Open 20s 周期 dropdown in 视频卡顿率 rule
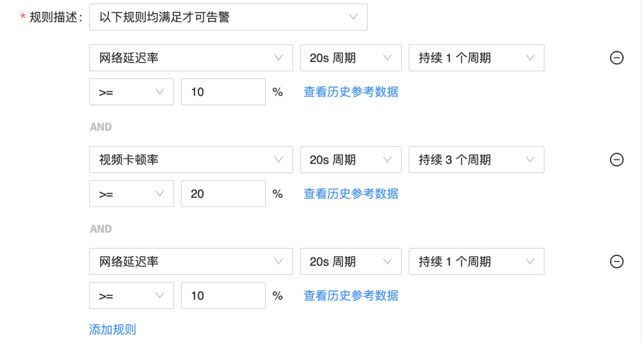 point(351,160)
